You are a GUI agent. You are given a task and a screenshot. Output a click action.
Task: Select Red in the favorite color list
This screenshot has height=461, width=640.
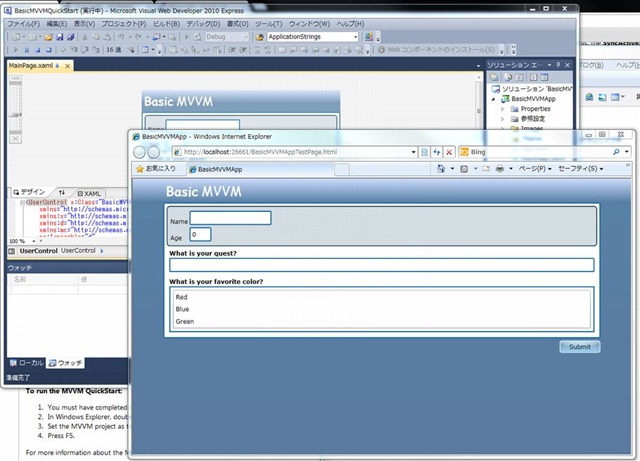(181, 297)
